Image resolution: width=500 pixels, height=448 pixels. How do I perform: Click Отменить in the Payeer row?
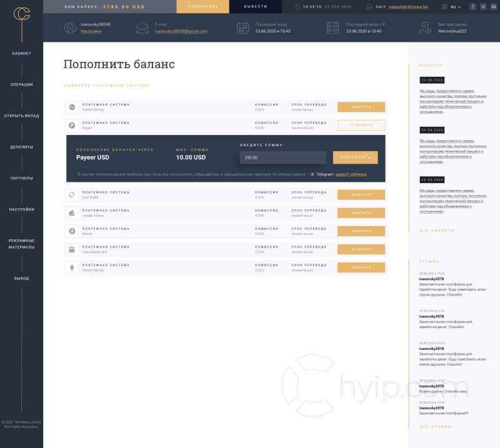[361, 126]
